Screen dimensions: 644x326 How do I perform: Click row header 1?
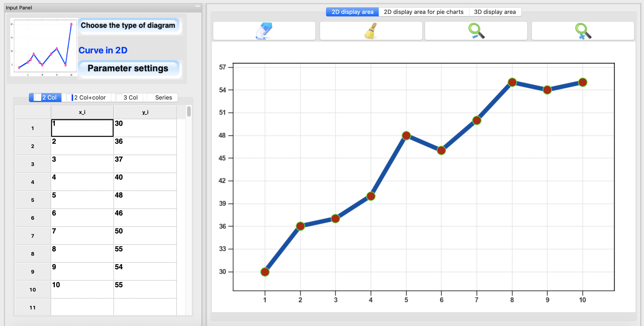(33, 128)
